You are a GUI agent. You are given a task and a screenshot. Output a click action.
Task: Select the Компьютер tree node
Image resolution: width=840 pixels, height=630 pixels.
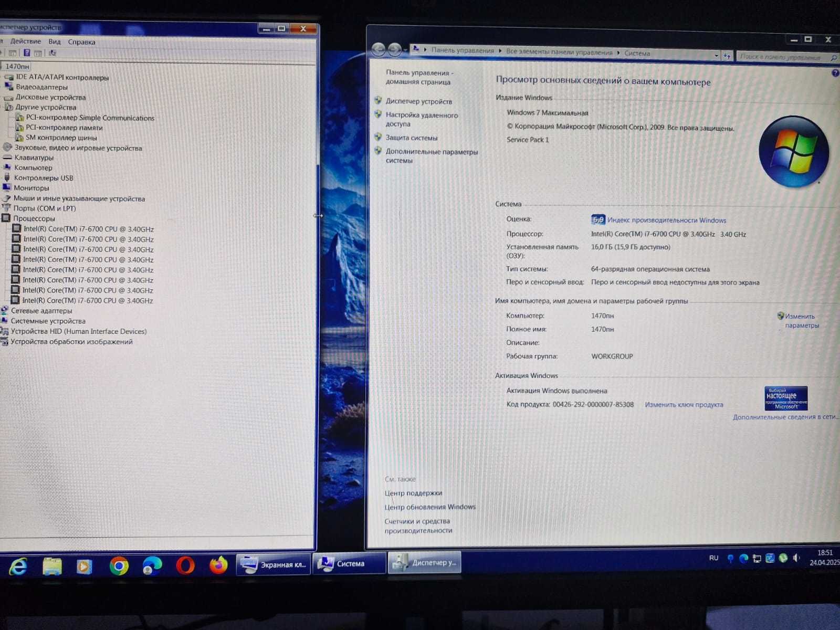pos(33,167)
